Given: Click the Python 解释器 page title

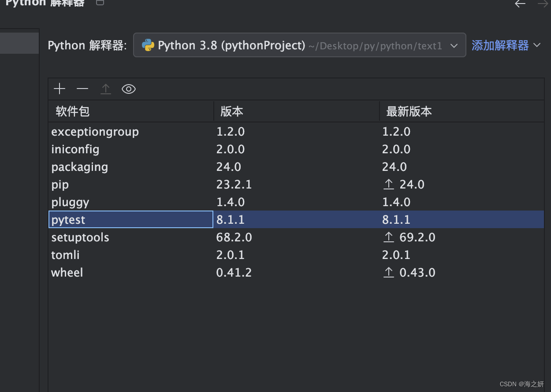Looking at the screenshot, I should (44, 4).
